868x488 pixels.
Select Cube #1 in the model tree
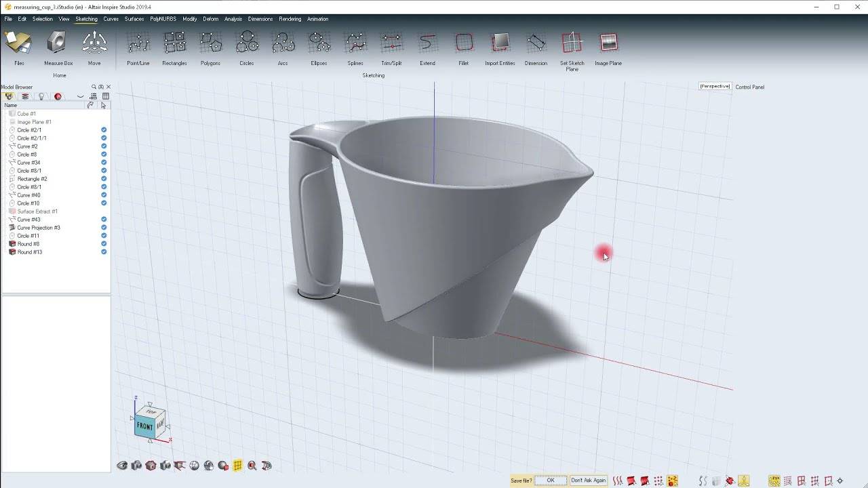(26, 114)
